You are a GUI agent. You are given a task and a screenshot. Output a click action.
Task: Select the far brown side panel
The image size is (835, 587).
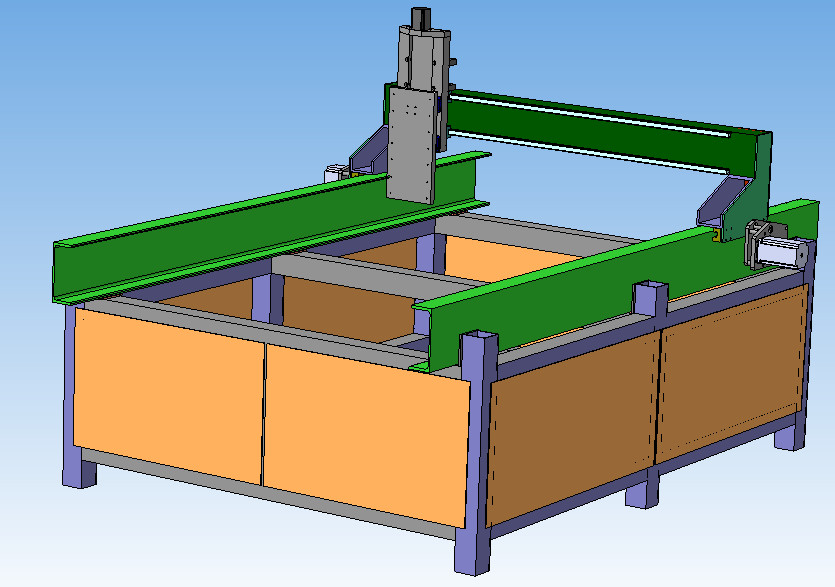click(x=731, y=373)
